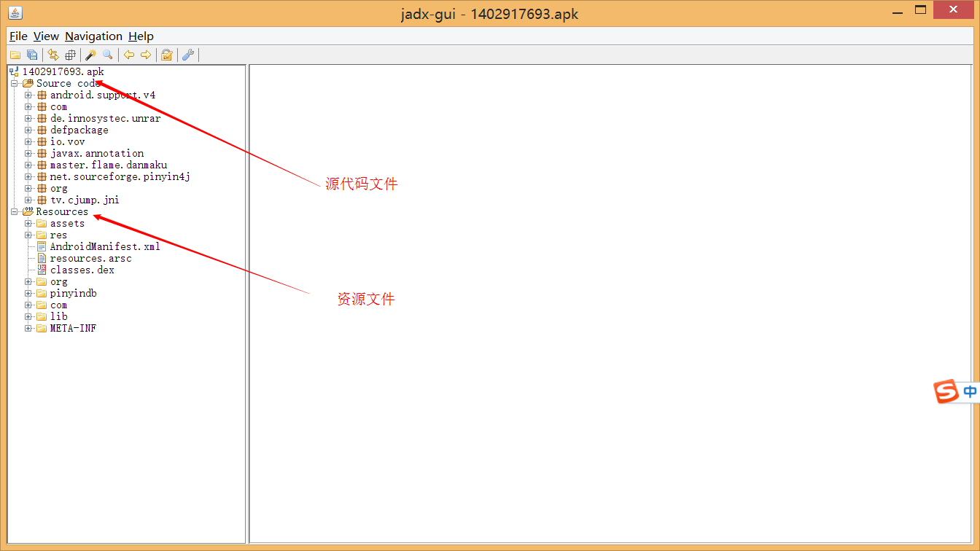Click the Sync with editor arrows icon
Viewport: 980px width, 551px height.
tap(53, 55)
